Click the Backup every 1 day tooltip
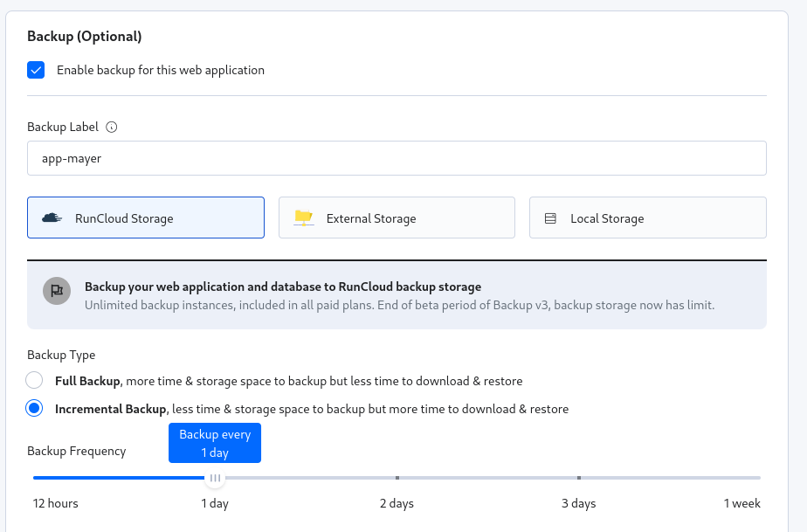Screen dimensions: 807x532 coord(215,442)
